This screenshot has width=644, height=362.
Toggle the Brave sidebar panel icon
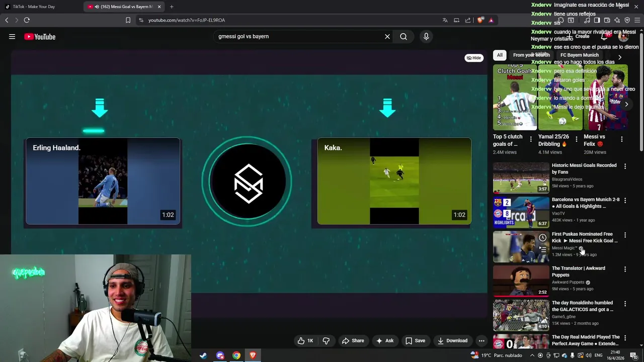tap(597, 20)
